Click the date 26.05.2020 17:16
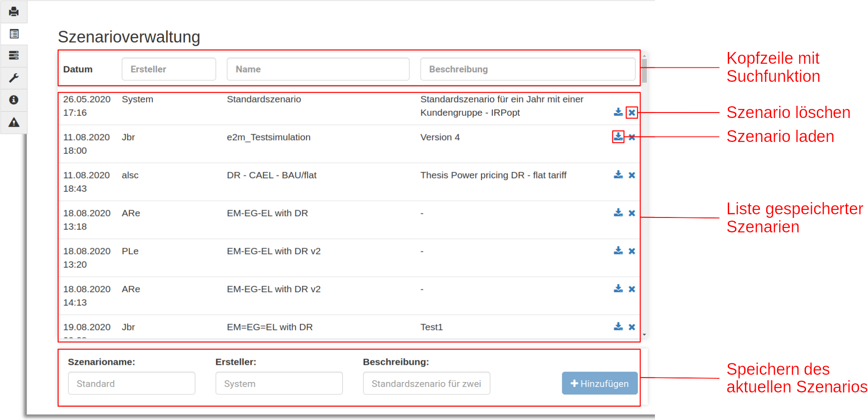The height and width of the screenshot is (420, 868). 87,106
